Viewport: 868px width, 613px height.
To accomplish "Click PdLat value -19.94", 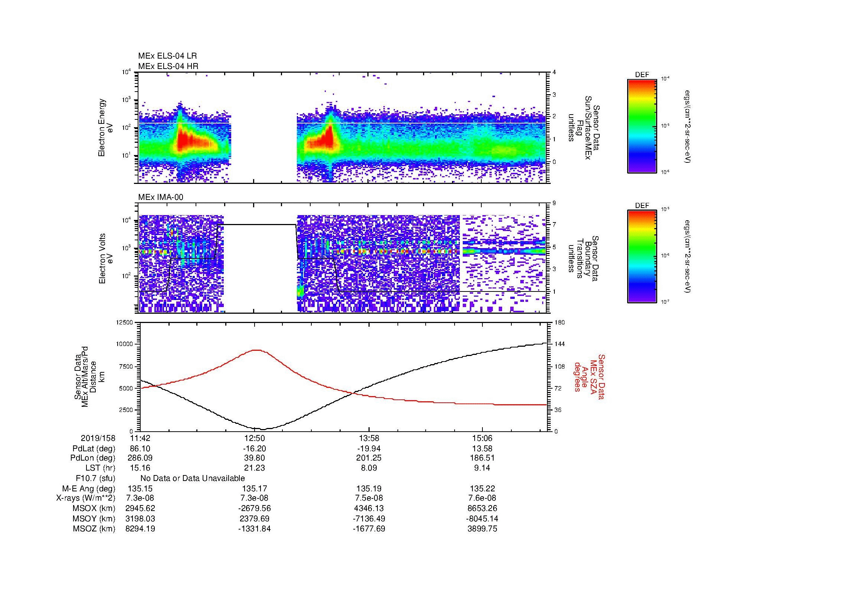I will (x=369, y=449).
